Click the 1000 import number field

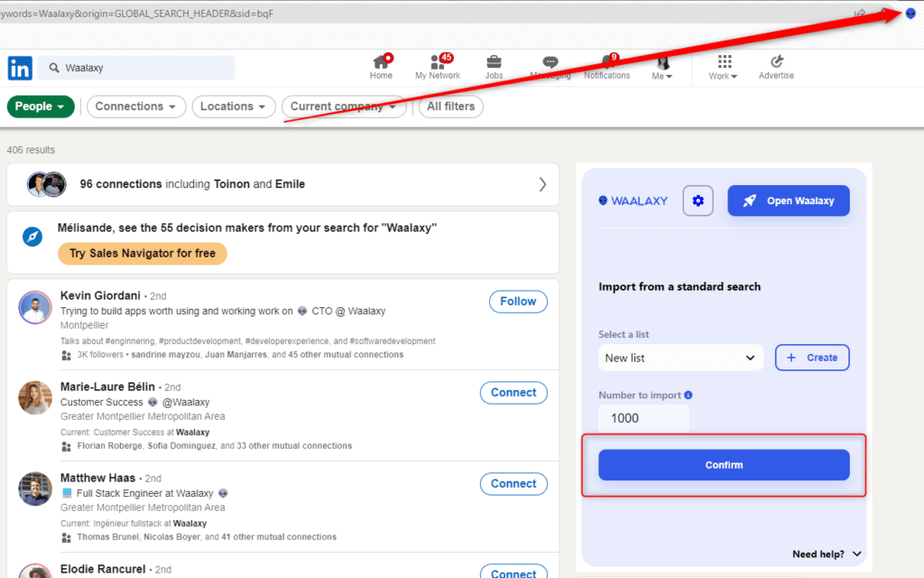point(643,418)
